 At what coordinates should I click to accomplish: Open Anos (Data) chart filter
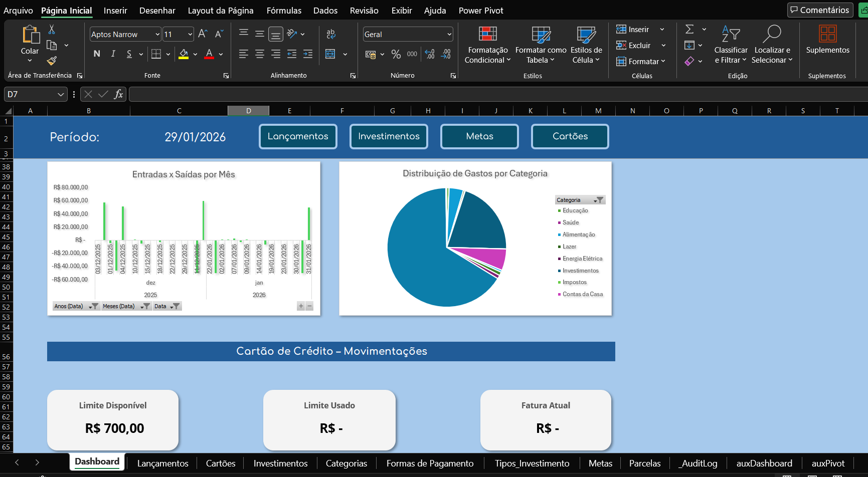pos(93,306)
